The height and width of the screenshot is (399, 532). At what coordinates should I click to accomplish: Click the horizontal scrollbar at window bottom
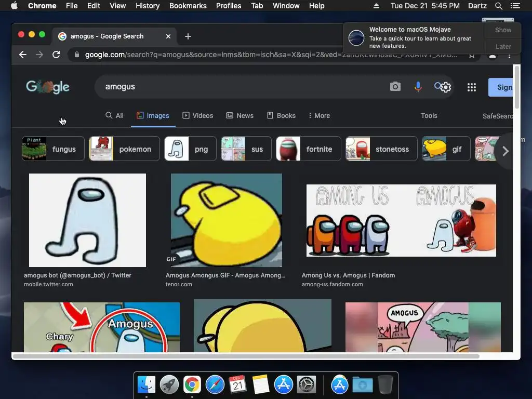pos(246,356)
